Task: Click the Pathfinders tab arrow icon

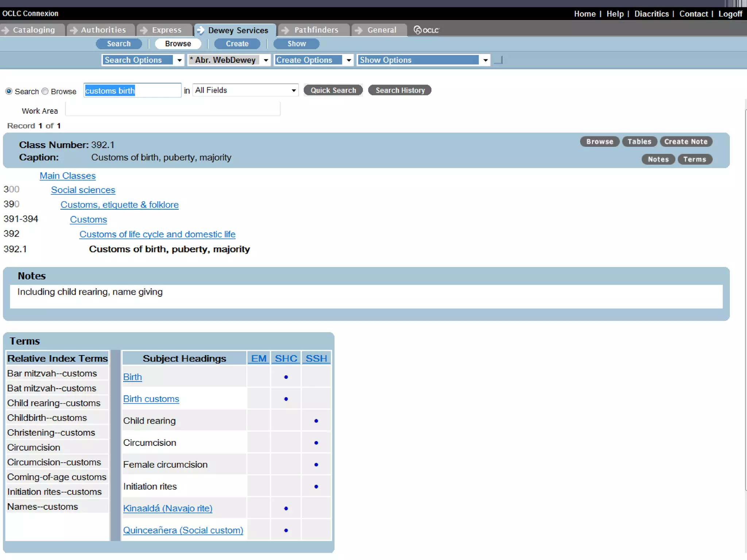Action: pyautogui.click(x=286, y=30)
